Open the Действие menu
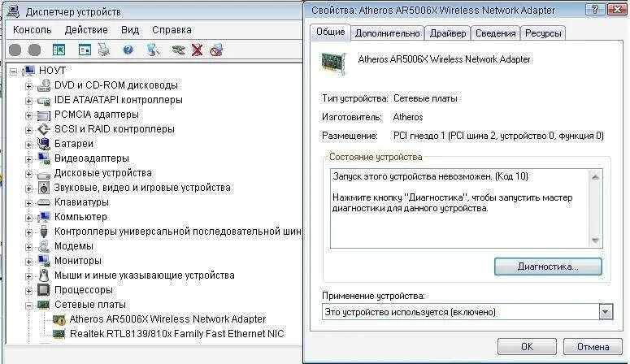Viewport: 630px width, 364px height. (86, 30)
